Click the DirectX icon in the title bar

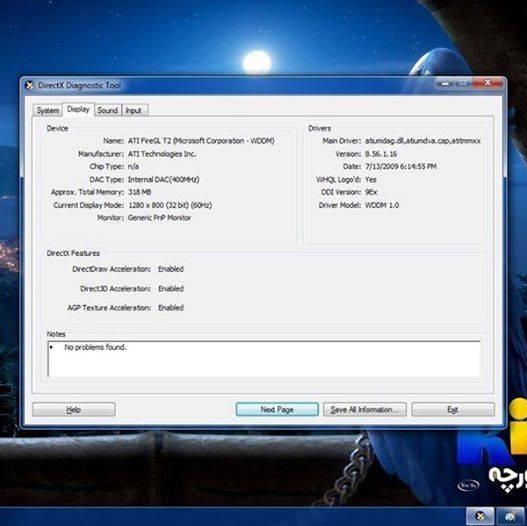pyautogui.click(x=30, y=85)
